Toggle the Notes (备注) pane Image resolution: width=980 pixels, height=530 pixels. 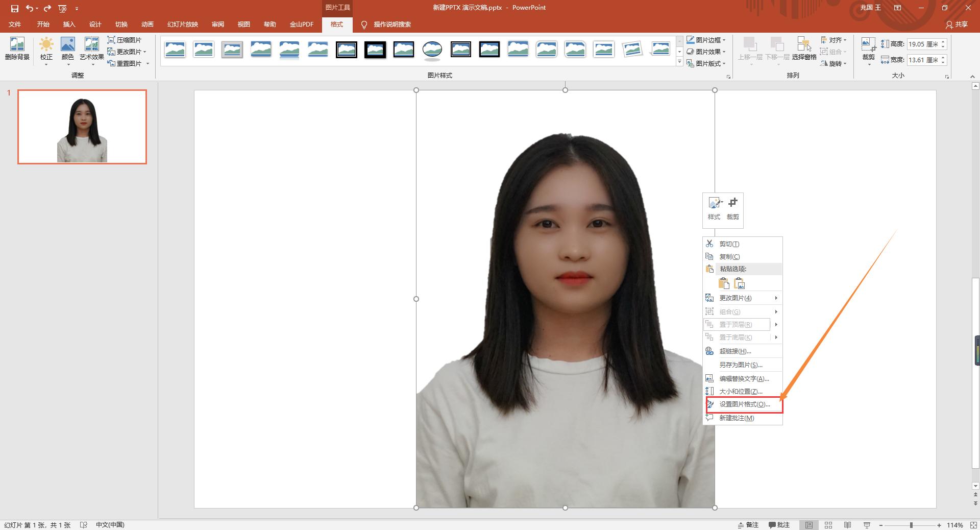[x=748, y=525]
